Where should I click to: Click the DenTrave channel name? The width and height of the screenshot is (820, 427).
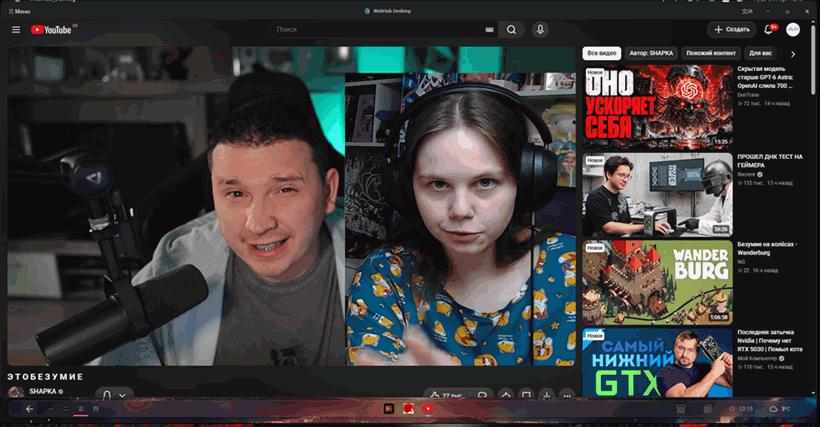coord(748,95)
